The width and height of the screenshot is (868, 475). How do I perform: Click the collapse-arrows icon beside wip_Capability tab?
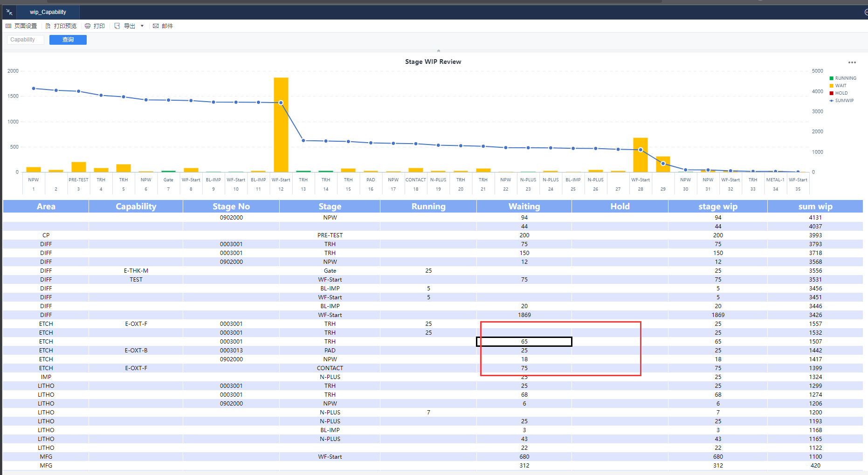click(9, 12)
